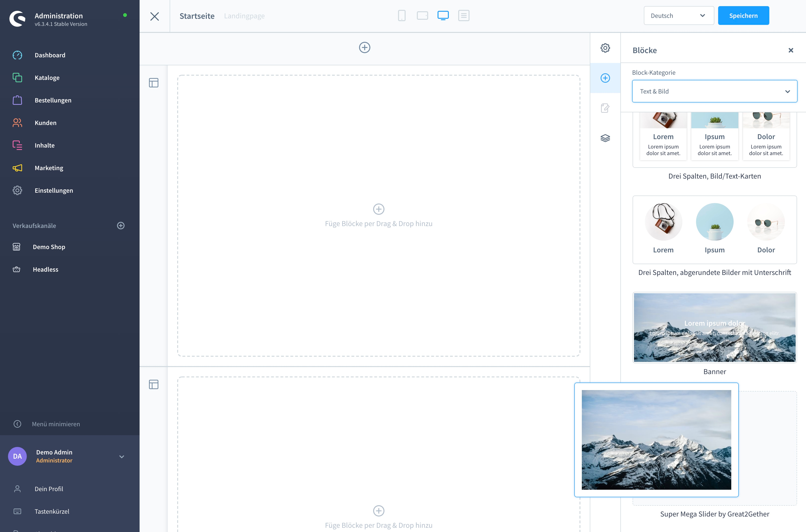
Task: Select the Banner block thumbnail
Action: 714,327
